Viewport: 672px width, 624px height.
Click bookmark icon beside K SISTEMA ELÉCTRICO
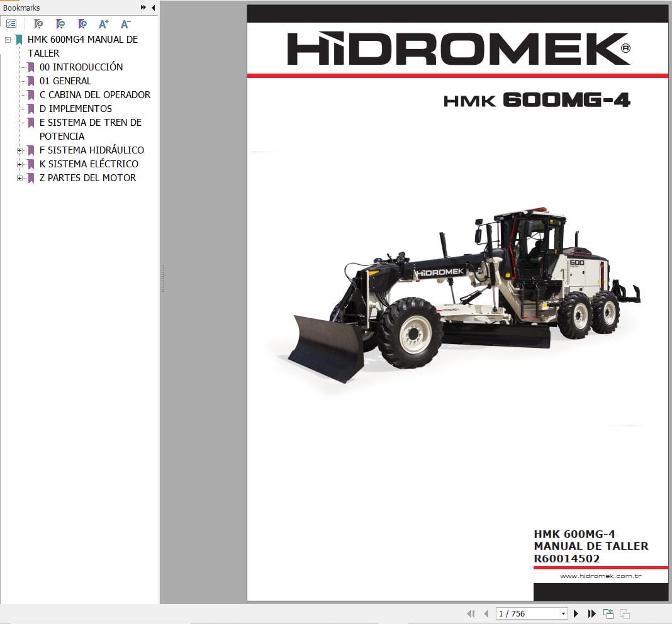(x=31, y=164)
